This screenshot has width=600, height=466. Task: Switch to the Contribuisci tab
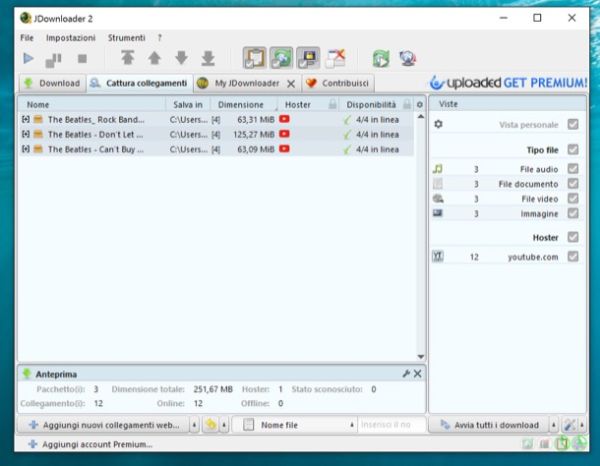pos(338,83)
